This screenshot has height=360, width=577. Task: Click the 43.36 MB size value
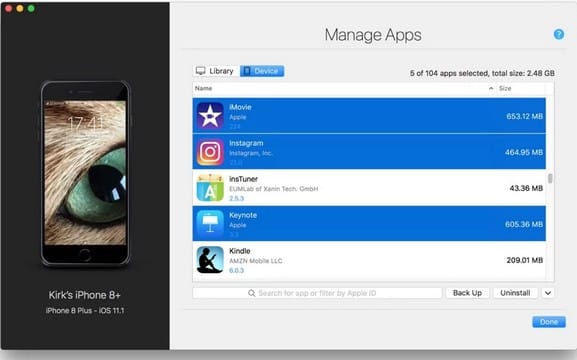point(526,188)
